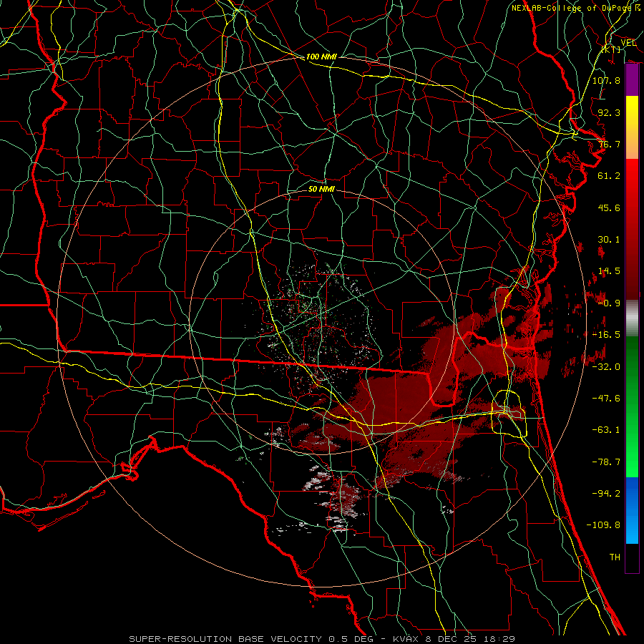Click the VEL legend title
644x644 pixels.
coord(628,43)
